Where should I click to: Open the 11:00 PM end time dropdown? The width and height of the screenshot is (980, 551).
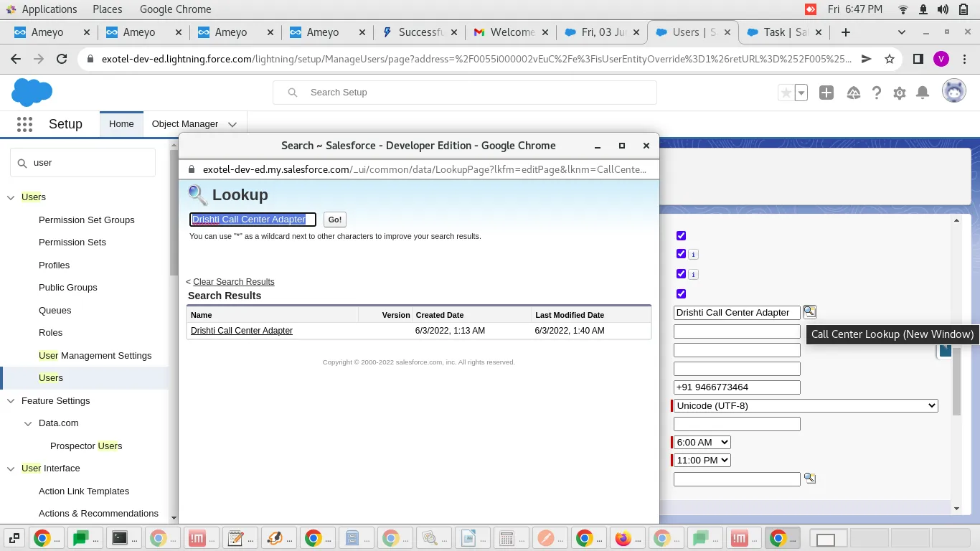702,461
